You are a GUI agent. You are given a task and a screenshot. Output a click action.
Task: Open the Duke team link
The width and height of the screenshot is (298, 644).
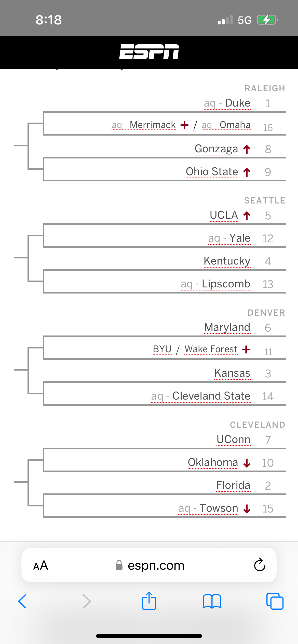tap(238, 103)
